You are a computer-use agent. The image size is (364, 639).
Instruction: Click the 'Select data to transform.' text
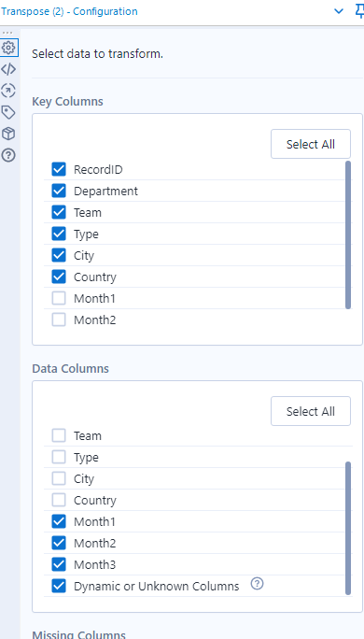coord(97,54)
